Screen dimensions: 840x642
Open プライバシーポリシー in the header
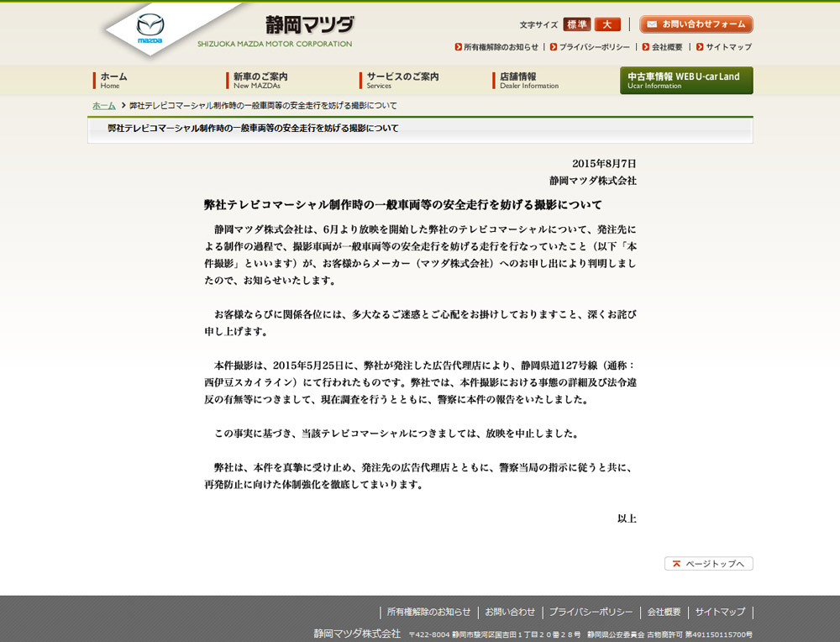(x=592, y=47)
